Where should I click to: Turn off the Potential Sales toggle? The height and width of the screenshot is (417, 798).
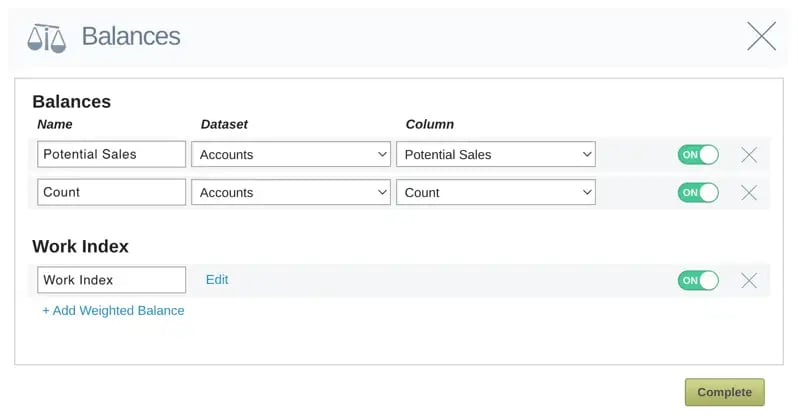click(x=698, y=155)
